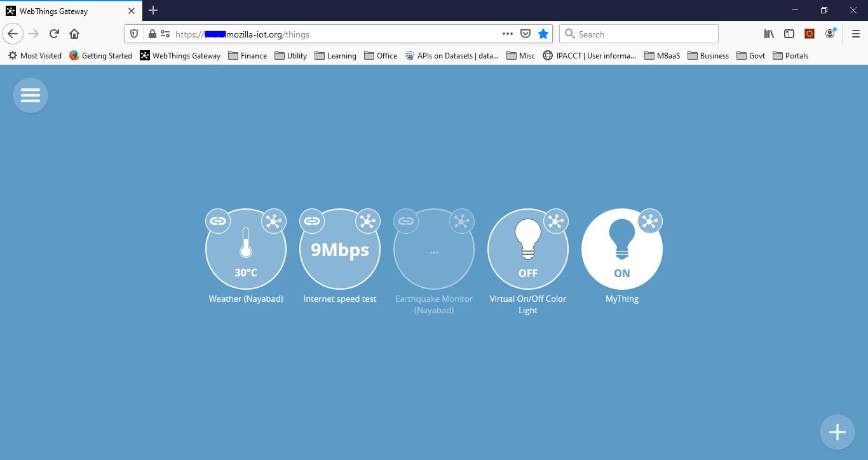
Task: Click the link icon on Weather (Nayabad) thing
Action: (x=218, y=221)
